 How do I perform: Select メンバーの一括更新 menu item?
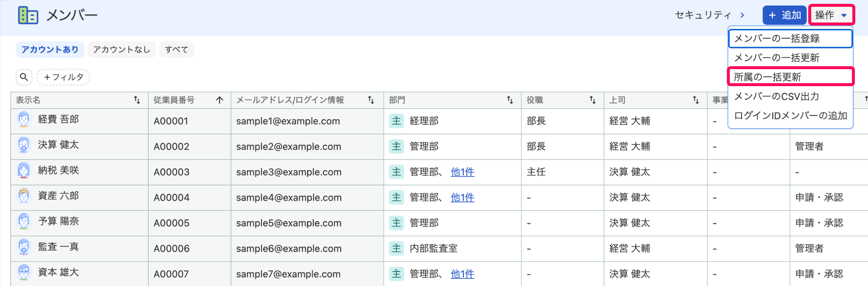(790, 58)
